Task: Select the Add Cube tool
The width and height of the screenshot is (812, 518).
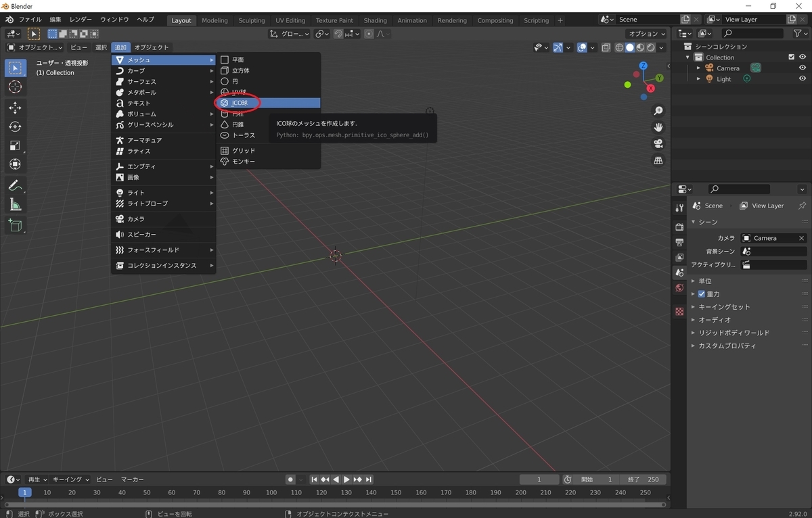Action: click(x=15, y=225)
